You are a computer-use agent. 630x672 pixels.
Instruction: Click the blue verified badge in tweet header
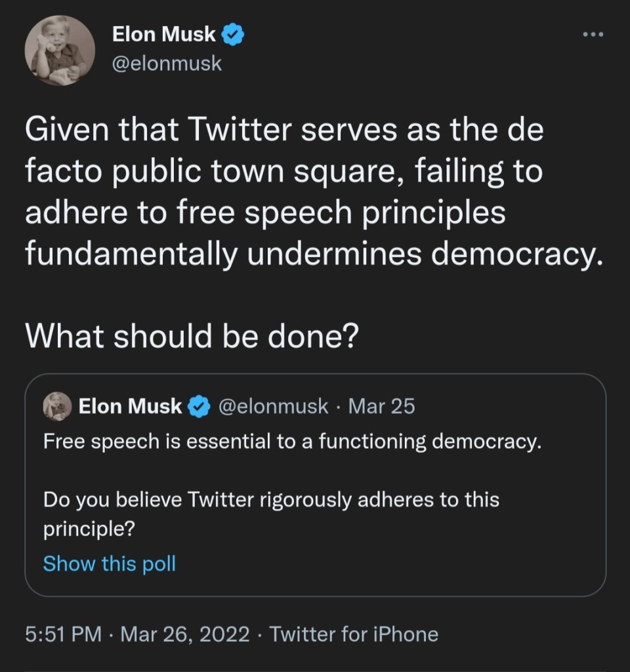tap(233, 35)
